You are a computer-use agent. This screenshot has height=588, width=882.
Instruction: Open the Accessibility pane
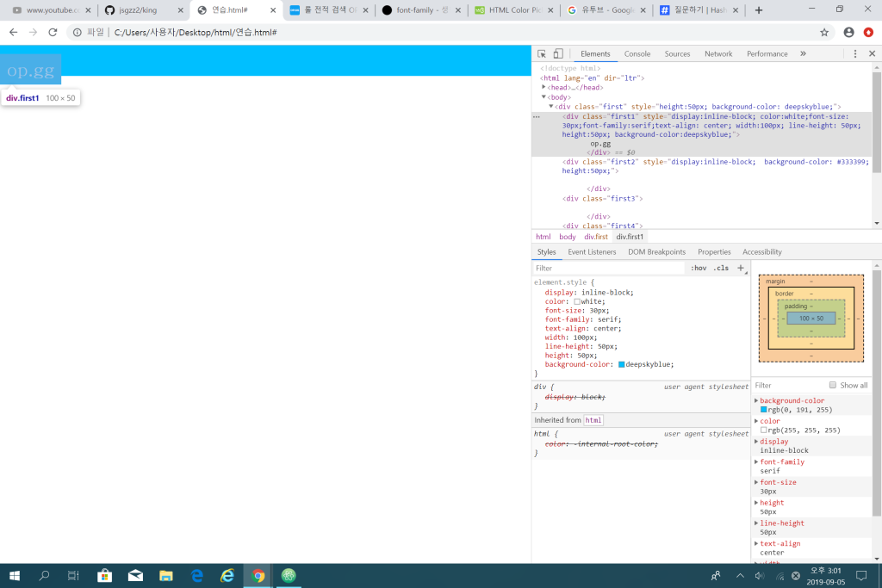point(761,252)
